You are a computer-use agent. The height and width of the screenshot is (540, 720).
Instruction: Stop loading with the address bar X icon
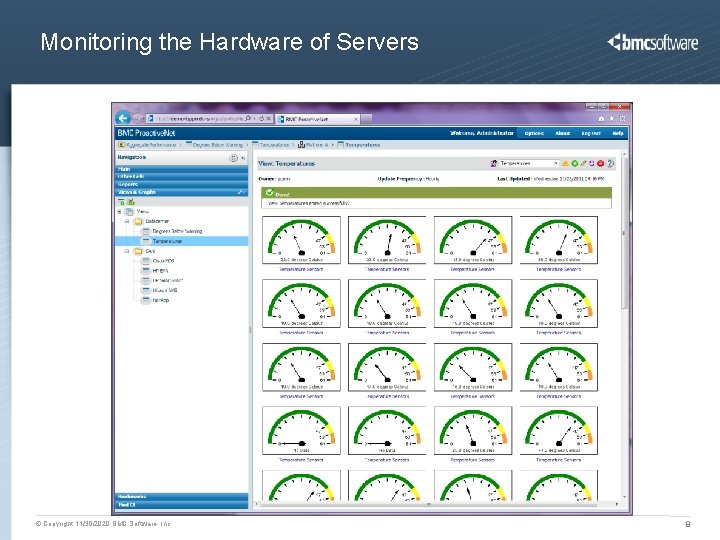tap(269, 118)
